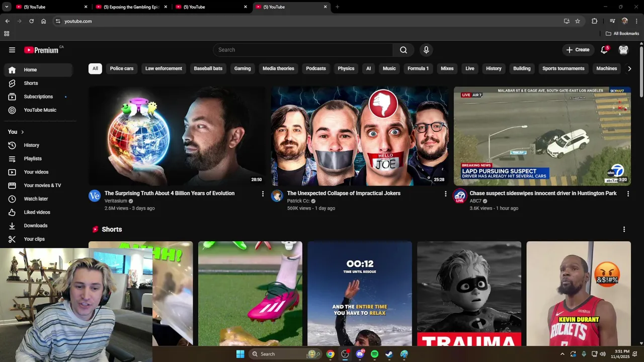Click the Windows taskbar Search box
The image size is (644, 362).
coord(286,354)
